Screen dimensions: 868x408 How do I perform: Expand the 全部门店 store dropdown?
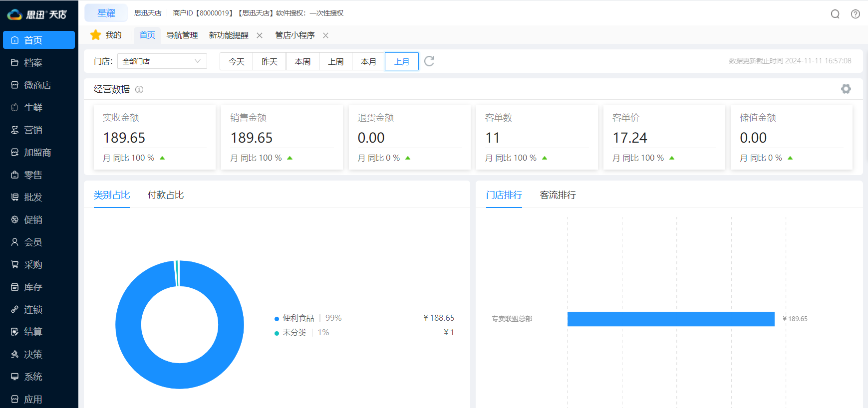tap(162, 61)
